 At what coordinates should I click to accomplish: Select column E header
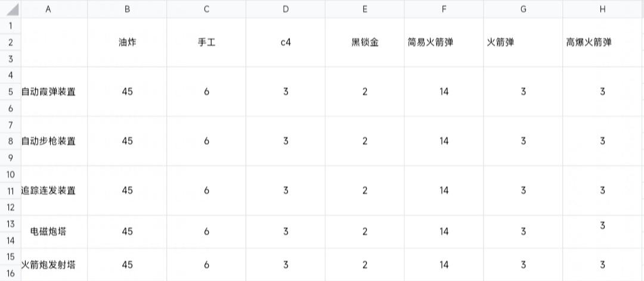(365, 9)
